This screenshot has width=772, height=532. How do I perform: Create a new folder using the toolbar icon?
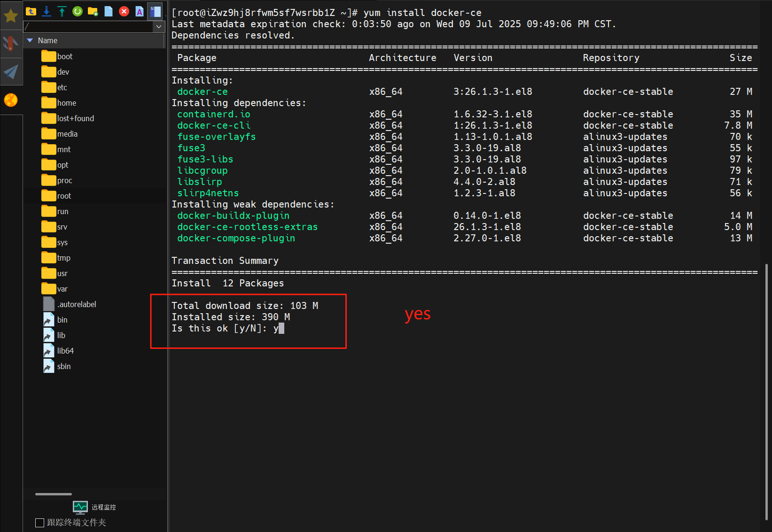click(x=93, y=12)
